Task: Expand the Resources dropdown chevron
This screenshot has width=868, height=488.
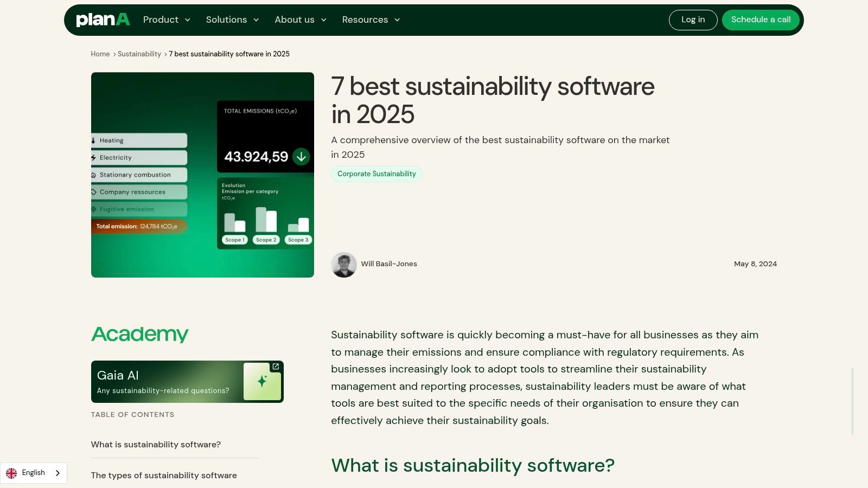Action: (397, 20)
